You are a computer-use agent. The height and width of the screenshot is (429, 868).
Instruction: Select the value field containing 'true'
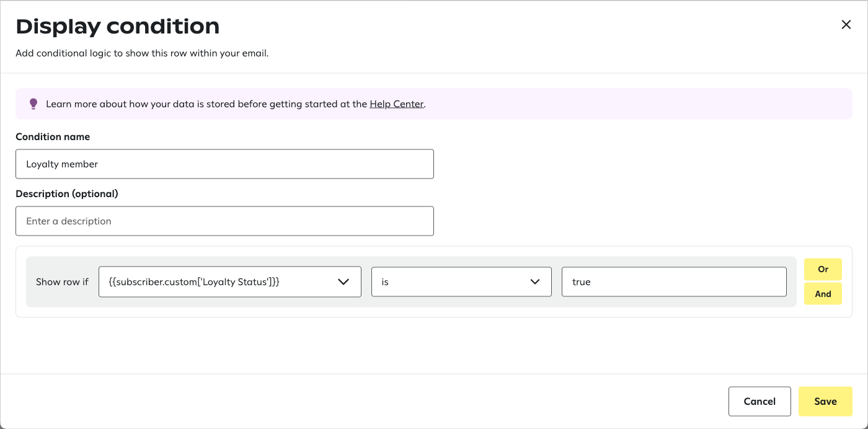coord(674,281)
